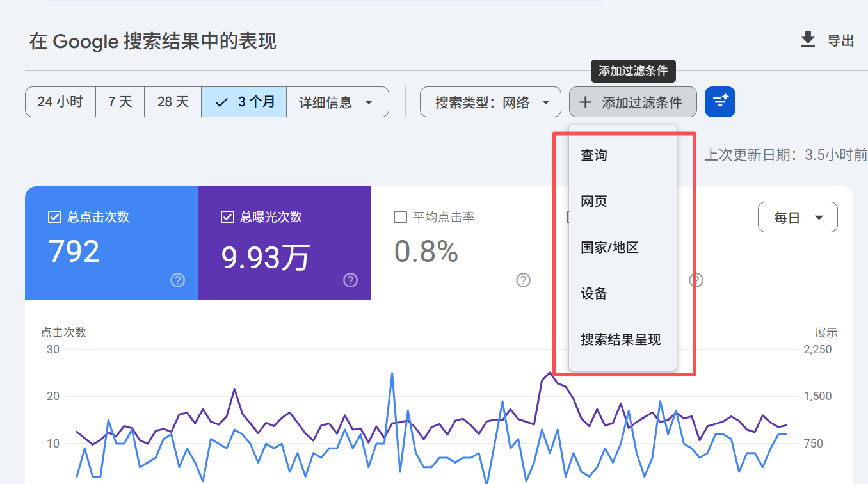Choose 查询 from the filter menu
This screenshot has width=868, height=484.
coord(622,155)
